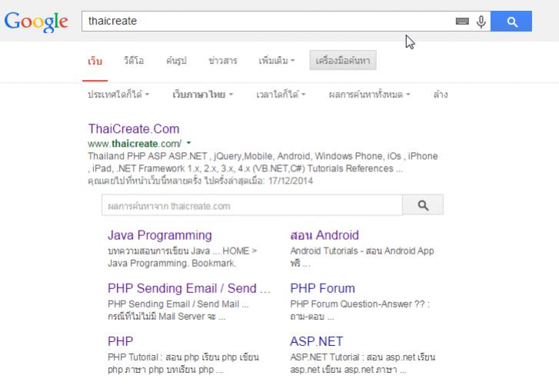Switch to the ข่าวสาร tab
The width and height of the screenshot is (559, 392).
click(223, 61)
